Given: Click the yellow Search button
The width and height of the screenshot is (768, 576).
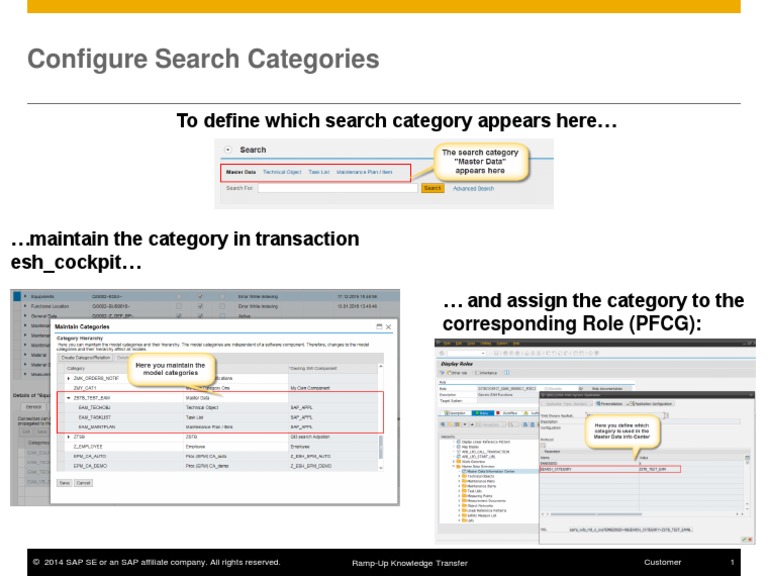Looking at the screenshot, I should 432,188.
